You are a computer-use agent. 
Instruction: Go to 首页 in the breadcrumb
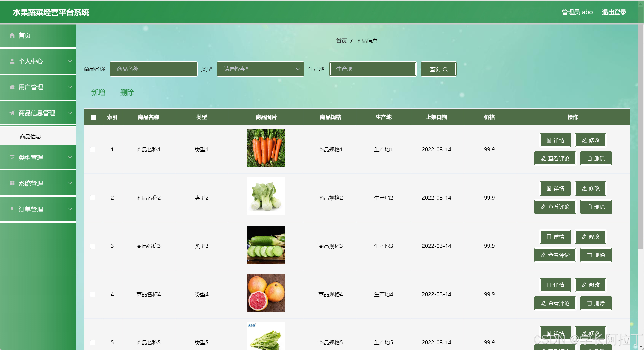(341, 41)
